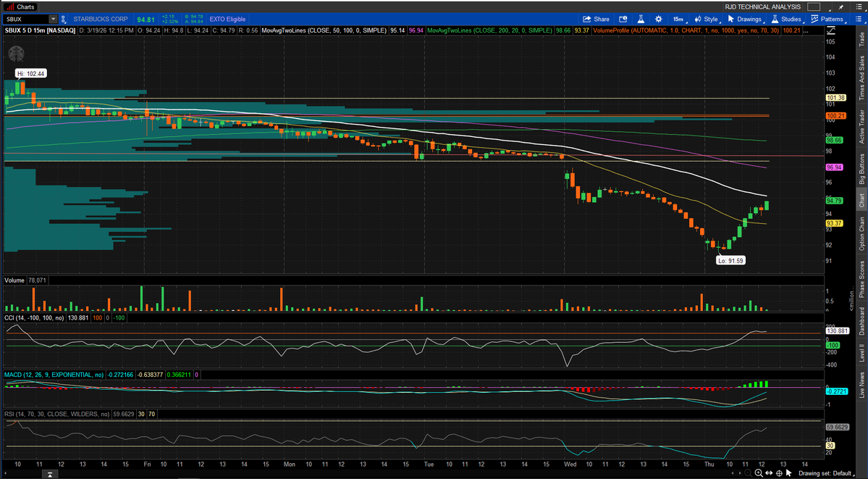Open chart settings gear icon

coord(658,19)
